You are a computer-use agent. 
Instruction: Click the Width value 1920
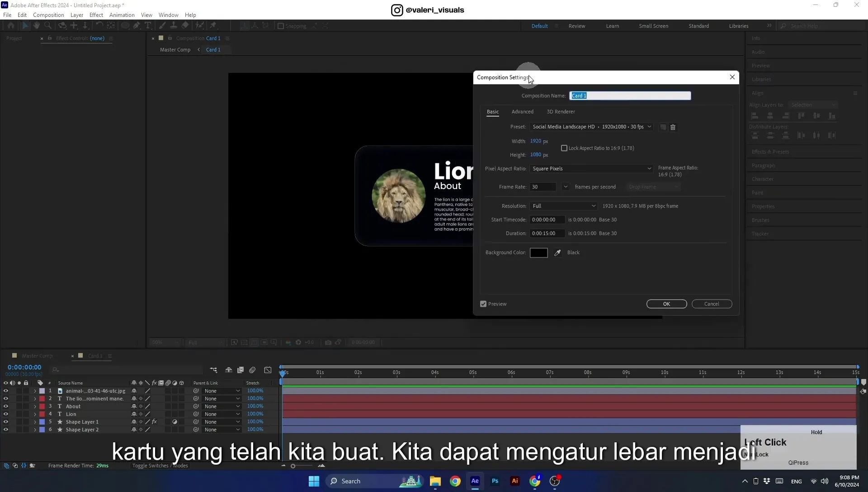click(x=535, y=141)
